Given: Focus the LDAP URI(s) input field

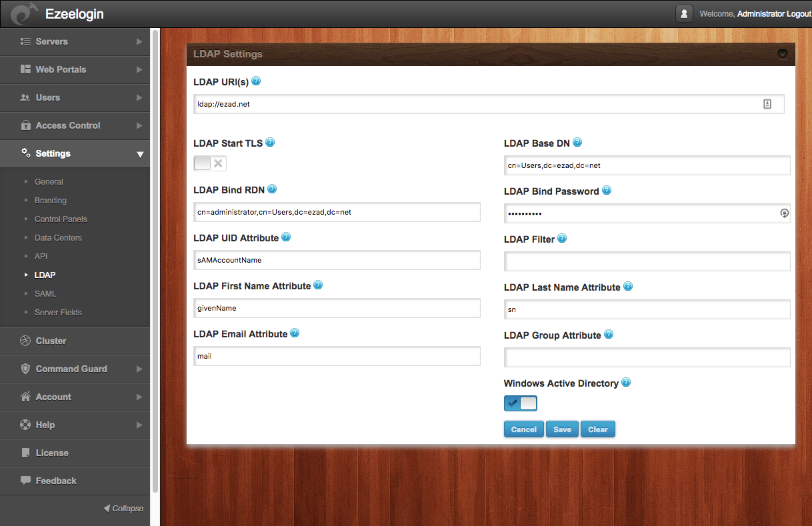Looking at the screenshot, I should click(489, 104).
